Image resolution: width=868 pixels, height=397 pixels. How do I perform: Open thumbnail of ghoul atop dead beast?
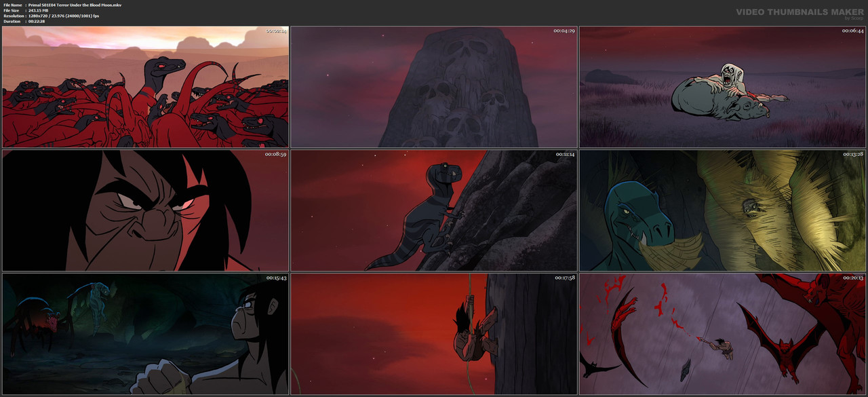pyautogui.click(x=722, y=87)
